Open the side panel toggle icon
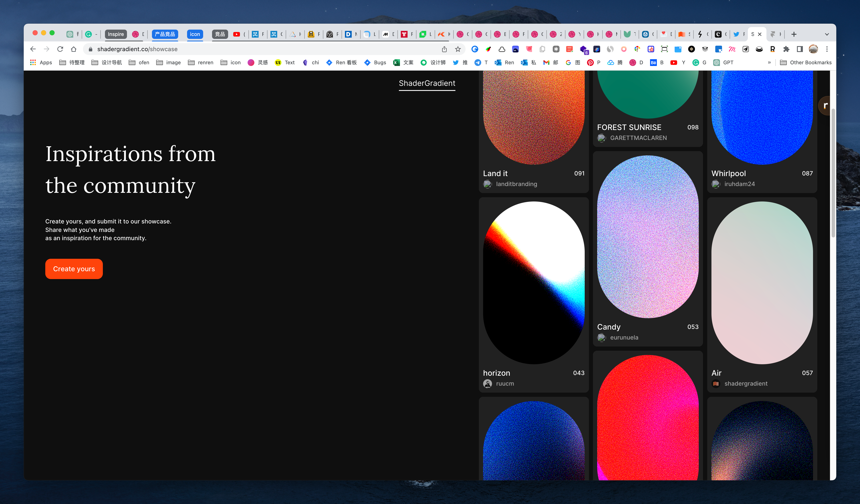 tap(800, 49)
